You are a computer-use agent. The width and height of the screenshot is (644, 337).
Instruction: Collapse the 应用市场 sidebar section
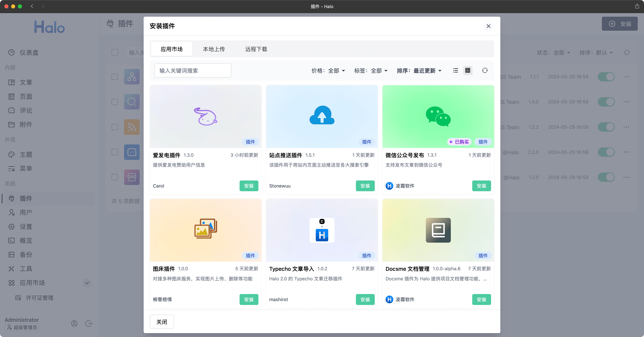click(x=87, y=283)
